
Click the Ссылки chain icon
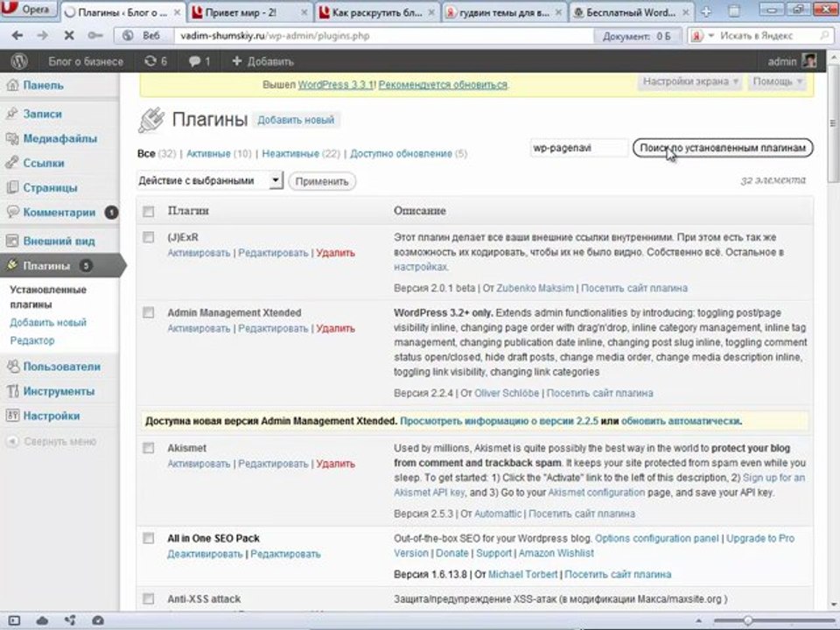[13, 163]
